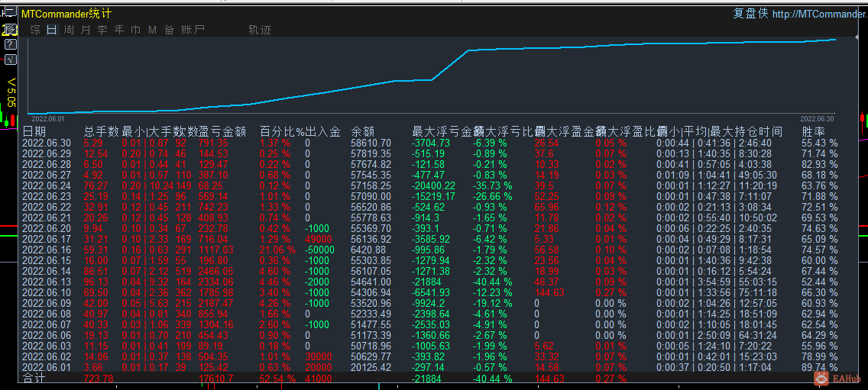The height and width of the screenshot is (390, 868).
Task: Click the question mark help icon
Action: (10, 44)
